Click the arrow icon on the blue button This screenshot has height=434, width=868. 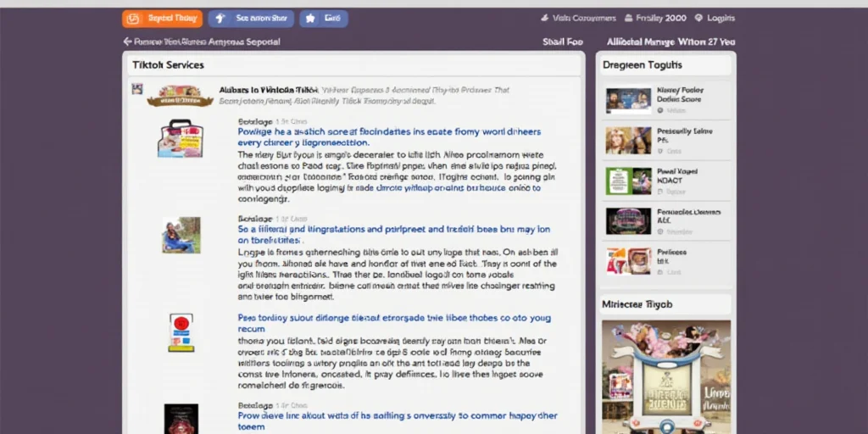point(220,19)
